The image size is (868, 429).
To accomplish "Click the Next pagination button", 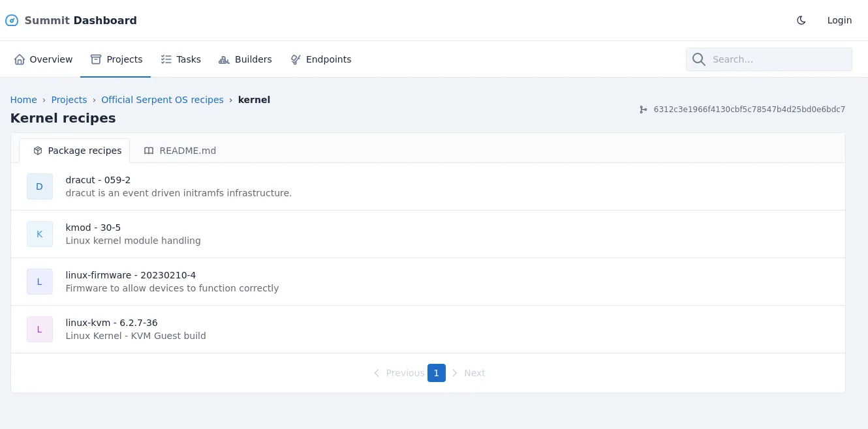I will point(468,373).
